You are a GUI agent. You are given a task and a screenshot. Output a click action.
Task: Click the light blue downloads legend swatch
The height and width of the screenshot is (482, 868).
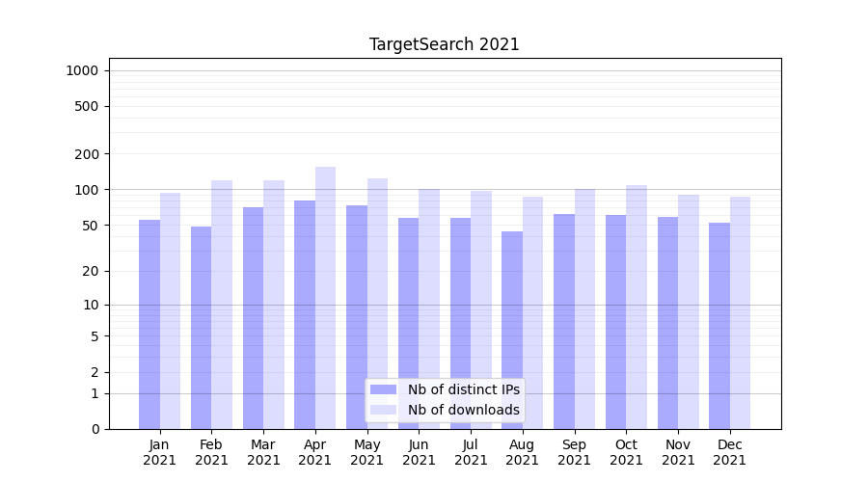[x=383, y=410]
